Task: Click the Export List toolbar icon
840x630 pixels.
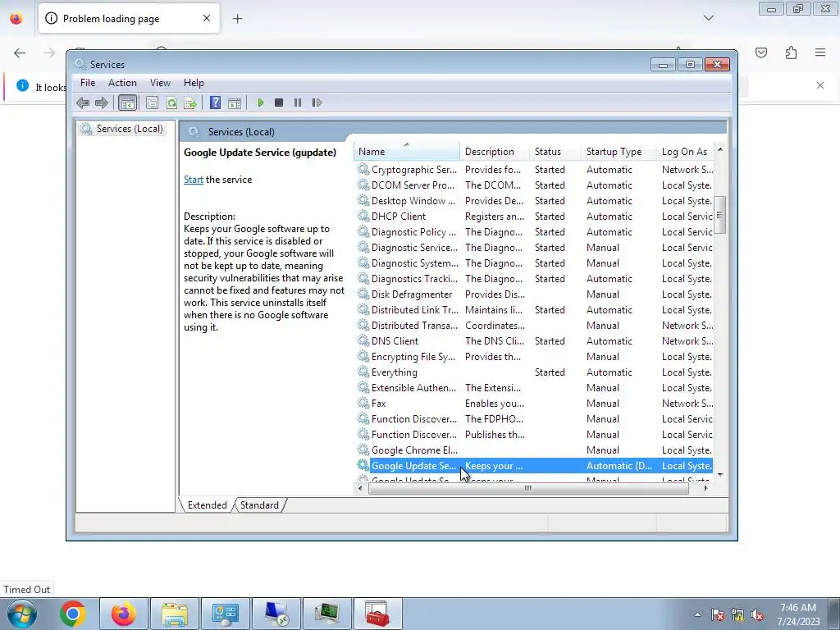Action: (190, 103)
